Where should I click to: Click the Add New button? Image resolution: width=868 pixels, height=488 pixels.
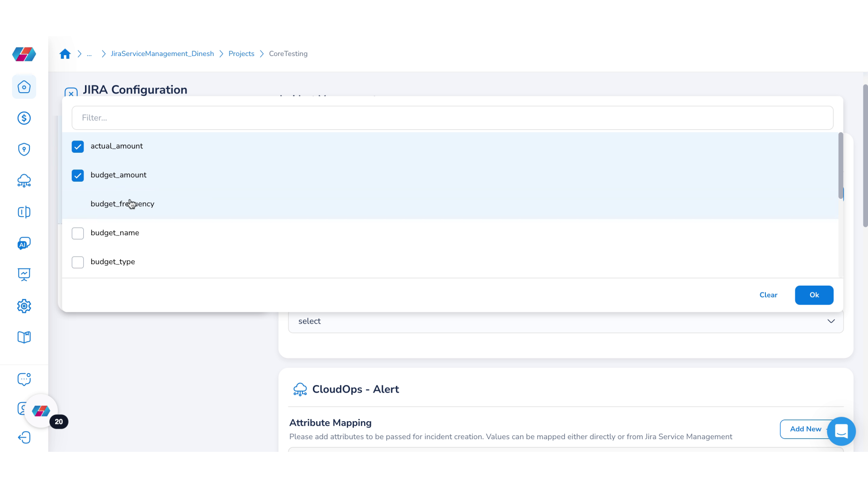[806, 429]
